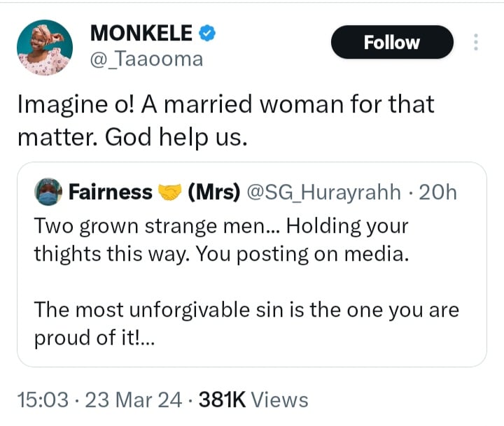Click the 'Imagine o!' tweet text
504x426 pixels.
pos(225,105)
